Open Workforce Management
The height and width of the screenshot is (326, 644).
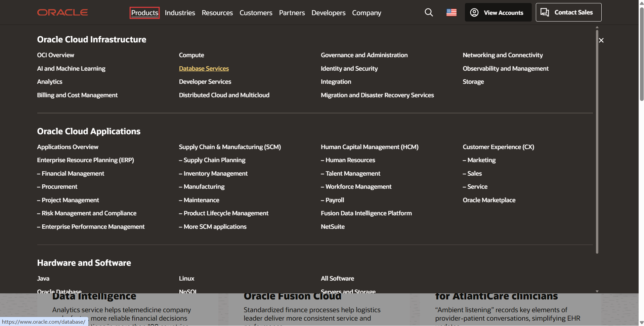[x=356, y=187]
